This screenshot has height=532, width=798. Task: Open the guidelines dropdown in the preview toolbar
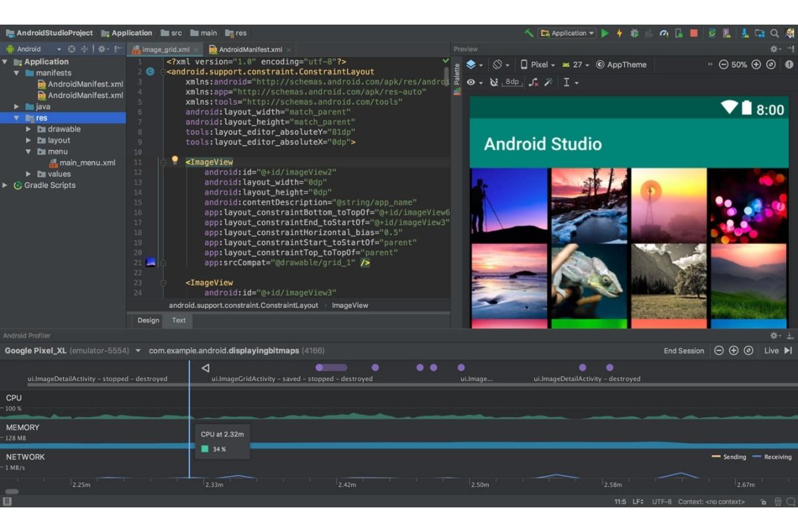coord(571,82)
